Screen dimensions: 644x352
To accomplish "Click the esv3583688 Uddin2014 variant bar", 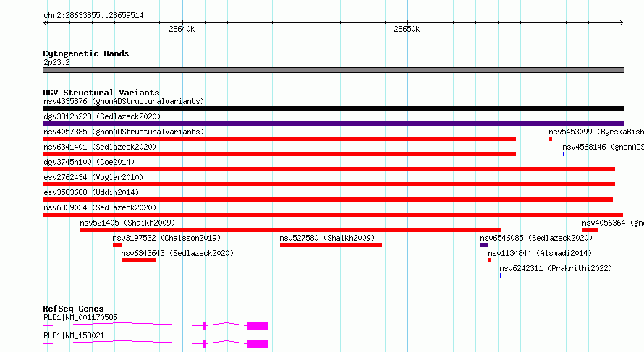I will [328, 199].
